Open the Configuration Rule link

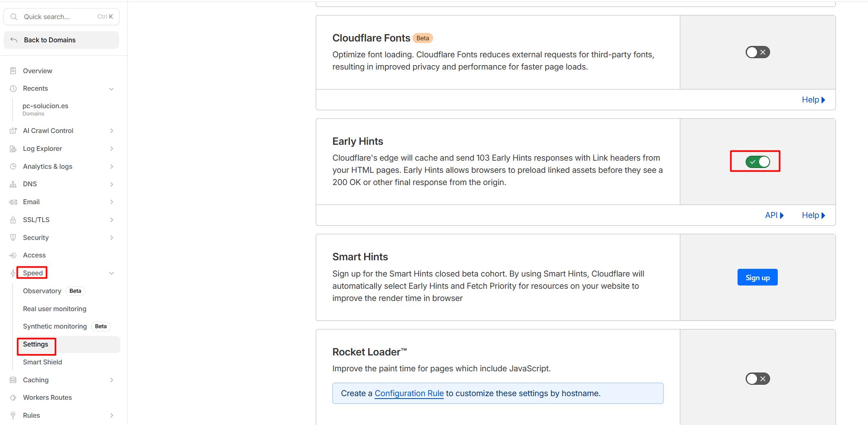[x=409, y=393]
